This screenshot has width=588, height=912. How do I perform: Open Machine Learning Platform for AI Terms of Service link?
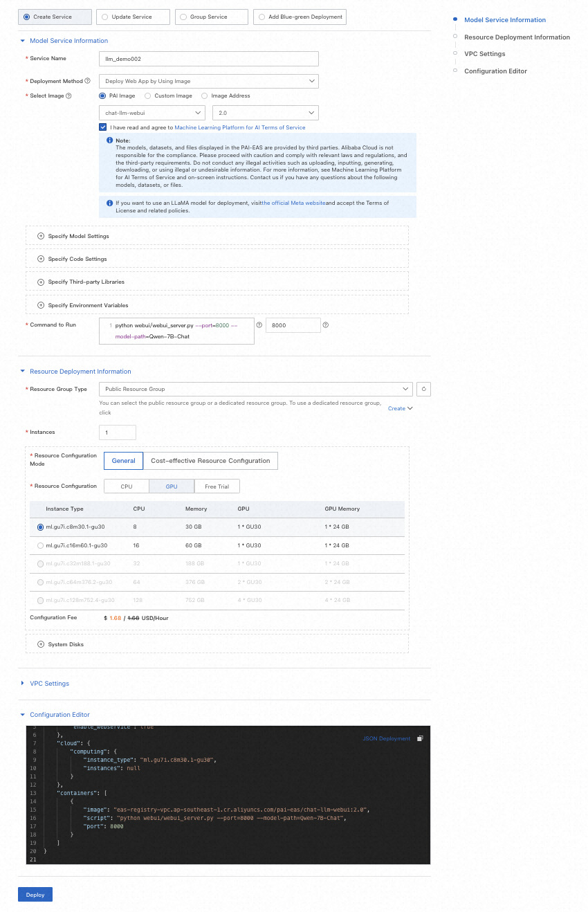pyautogui.click(x=239, y=127)
